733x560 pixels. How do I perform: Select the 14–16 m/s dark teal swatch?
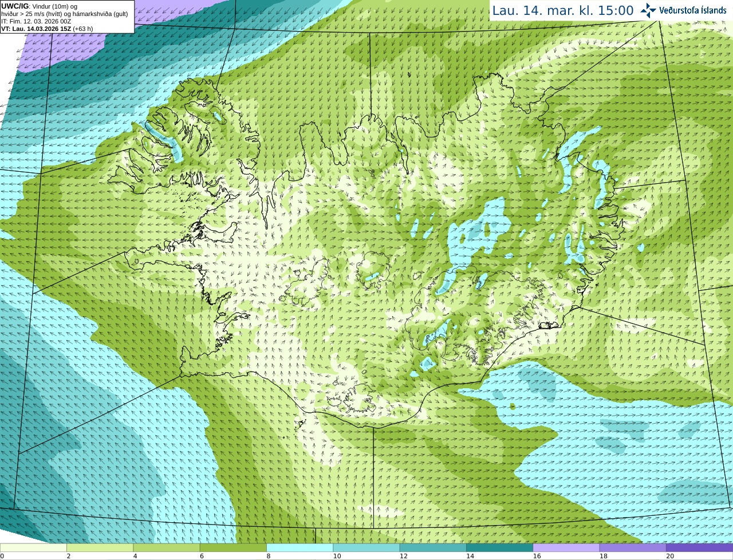click(499, 547)
